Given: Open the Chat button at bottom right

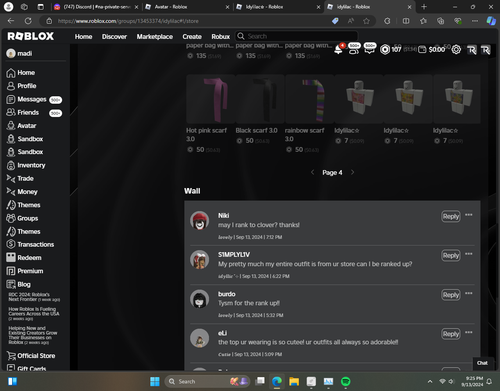Looking at the screenshot, I should [482, 363].
